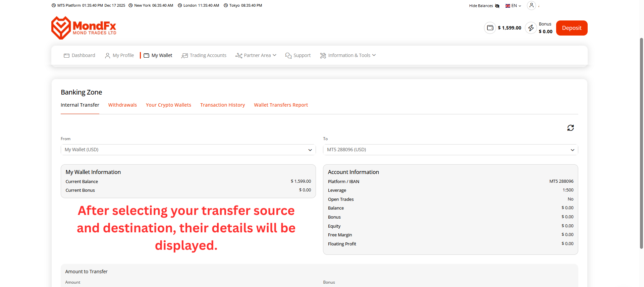Open Wallet Transfers Report link
This screenshot has width=644, height=287.
pyautogui.click(x=281, y=105)
